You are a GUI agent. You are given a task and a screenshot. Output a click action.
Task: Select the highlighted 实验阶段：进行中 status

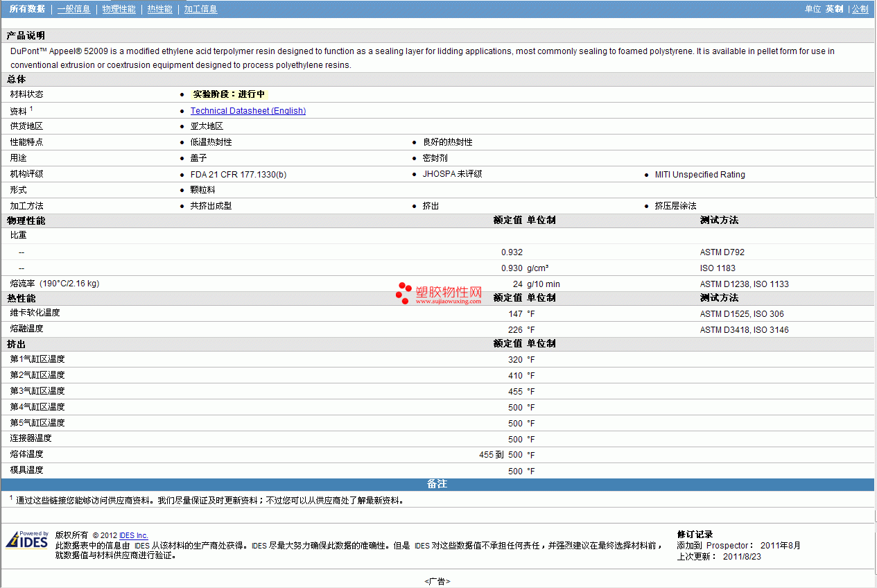[x=229, y=94]
